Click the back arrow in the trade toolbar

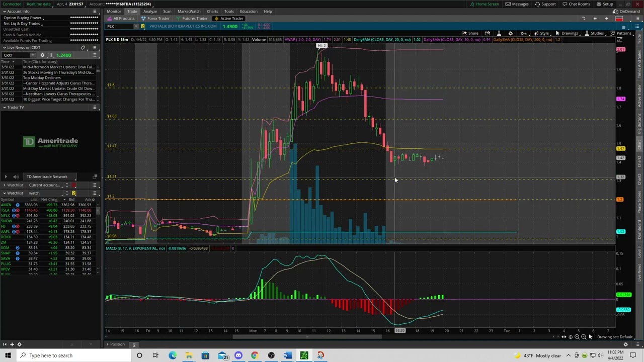pyautogui.click(x=595, y=19)
